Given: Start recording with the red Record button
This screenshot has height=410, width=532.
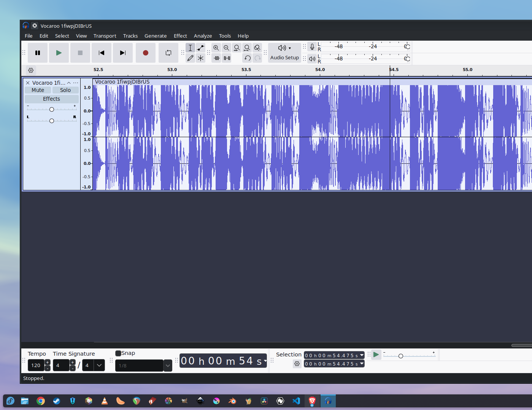Looking at the screenshot, I should coord(146,53).
